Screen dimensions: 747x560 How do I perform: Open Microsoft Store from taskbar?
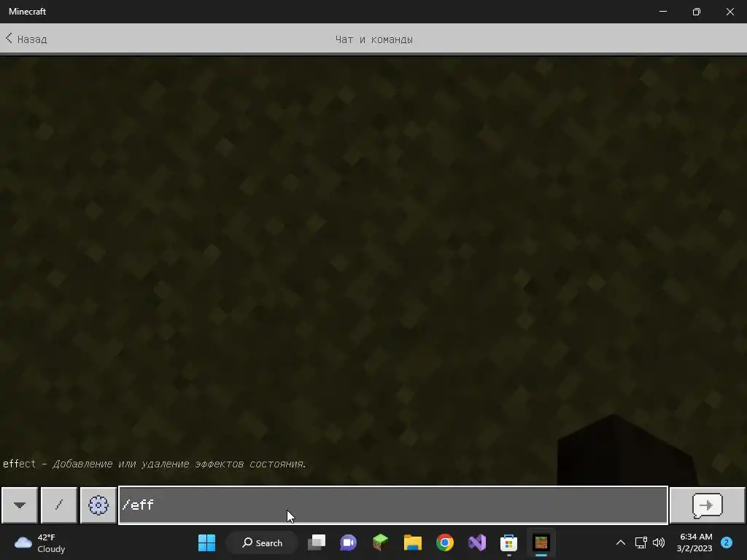pos(508,542)
